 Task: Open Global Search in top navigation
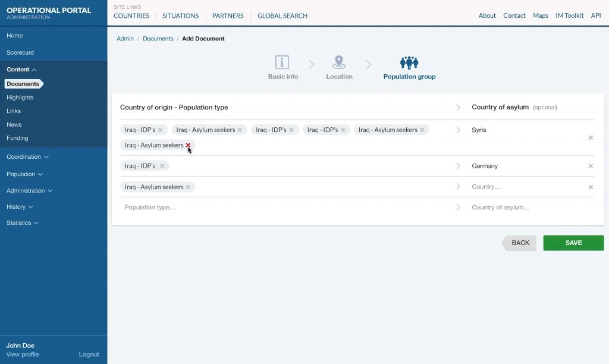282,16
